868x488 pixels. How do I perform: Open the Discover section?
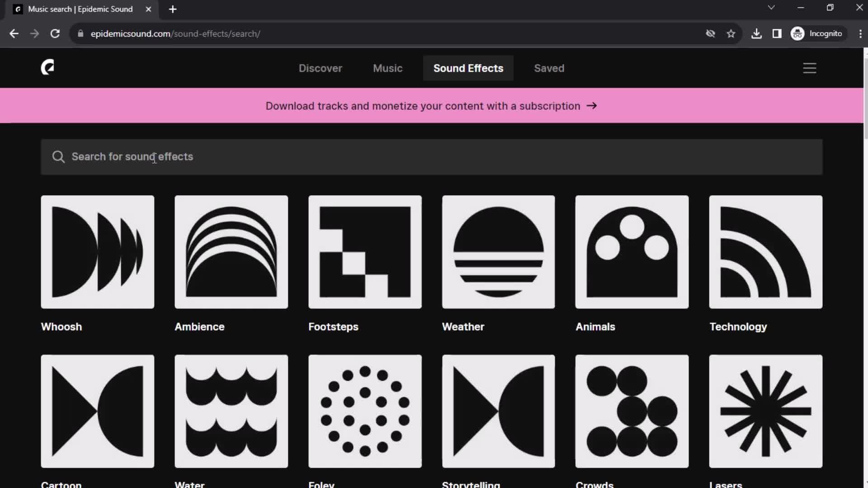coord(321,68)
